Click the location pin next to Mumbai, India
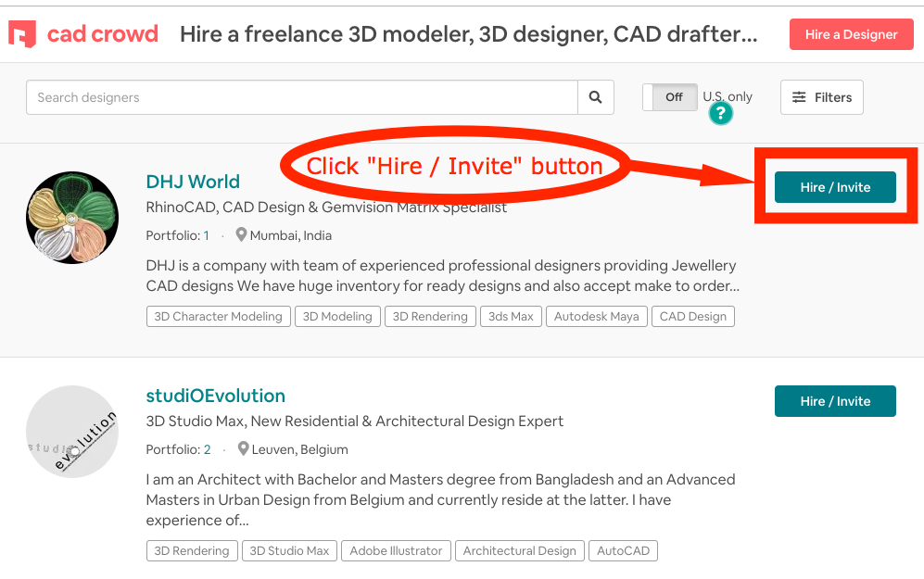The image size is (924, 579). 243,235
